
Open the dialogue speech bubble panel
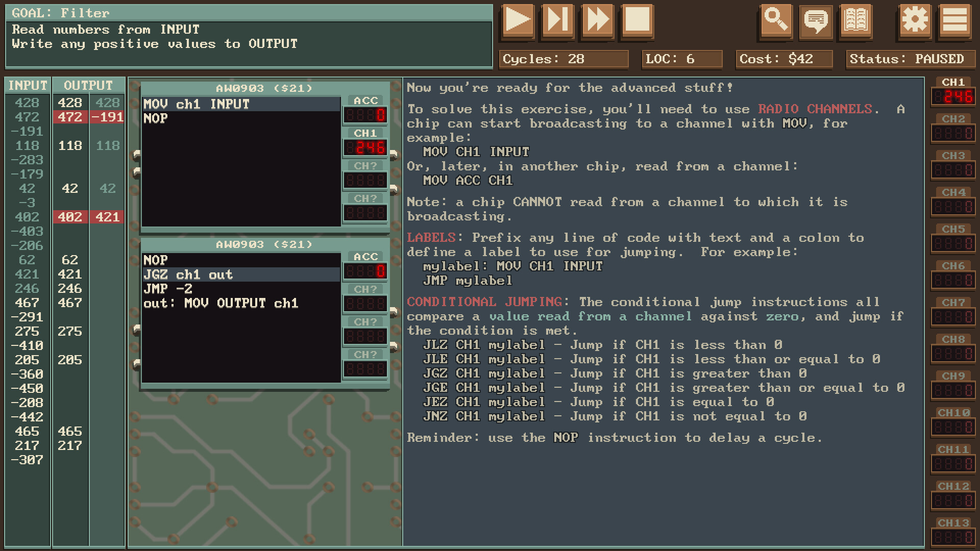pos(816,21)
